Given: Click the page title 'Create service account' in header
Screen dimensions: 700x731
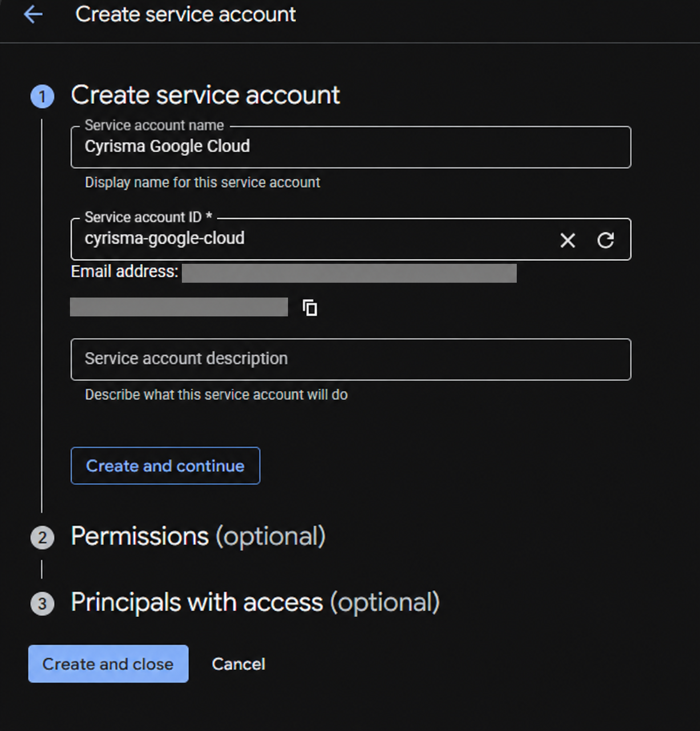Looking at the screenshot, I should 186,14.
